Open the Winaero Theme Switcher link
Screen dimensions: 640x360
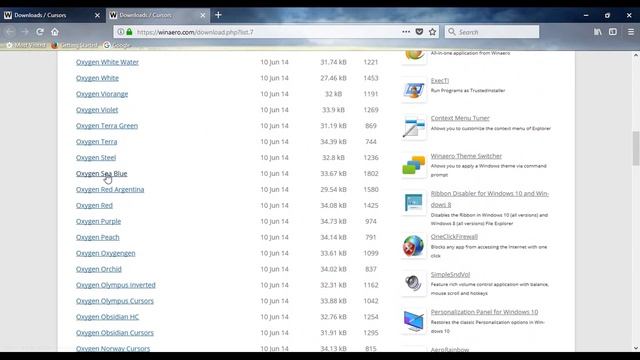pyautogui.click(x=466, y=156)
